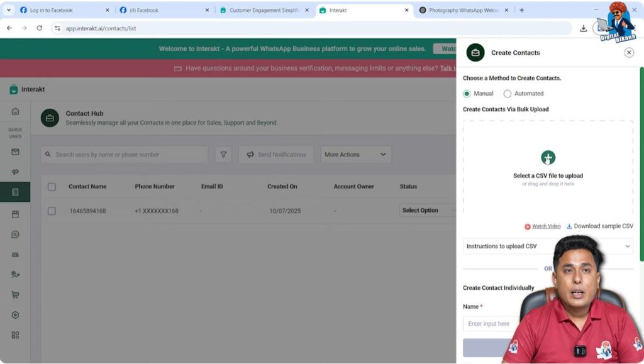The height and width of the screenshot is (364, 644).
Task: Click the browser forward arrow
Action: point(25,28)
